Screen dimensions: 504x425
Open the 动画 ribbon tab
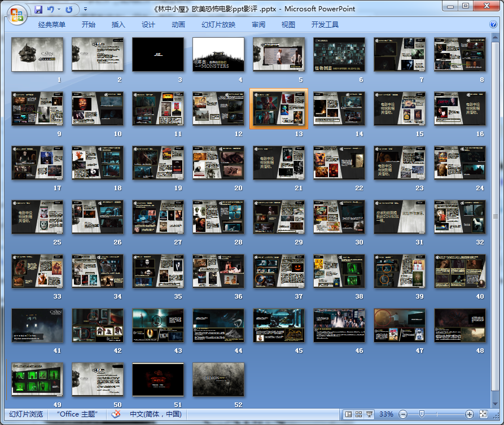point(178,25)
